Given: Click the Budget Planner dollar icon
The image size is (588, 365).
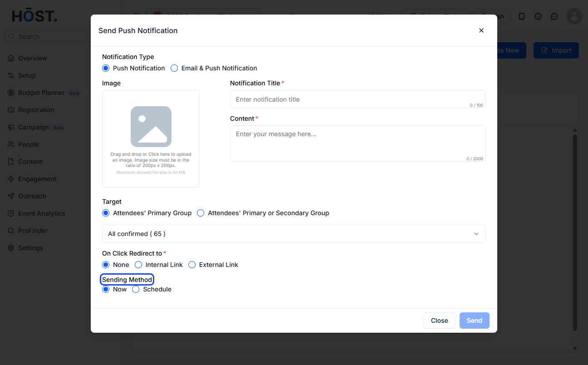Looking at the screenshot, I should click(x=11, y=93).
